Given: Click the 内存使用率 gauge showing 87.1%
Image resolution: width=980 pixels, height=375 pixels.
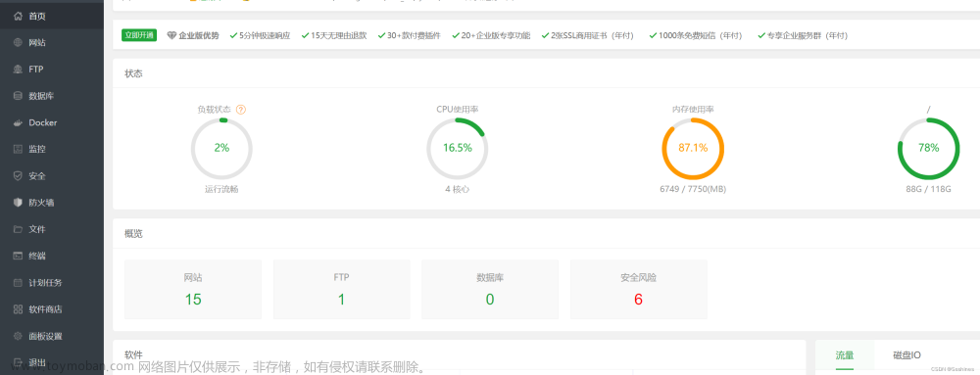Looking at the screenshot, I should point(693,149).
